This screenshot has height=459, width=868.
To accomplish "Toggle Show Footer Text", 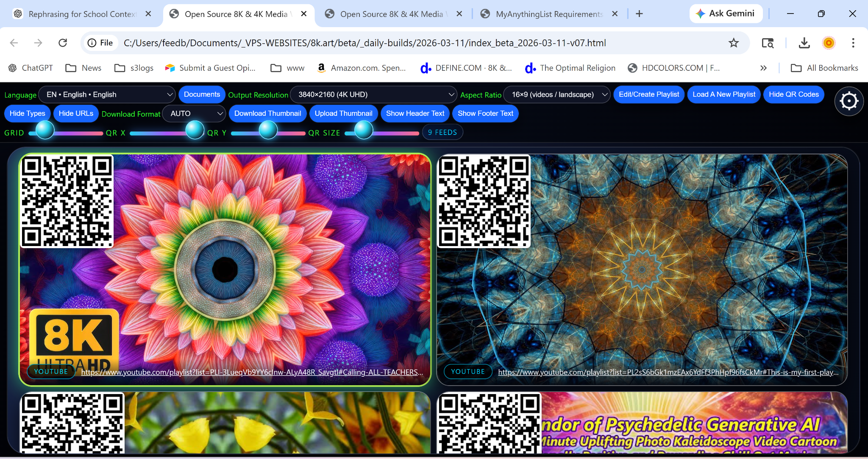I will tap(485, 114).
